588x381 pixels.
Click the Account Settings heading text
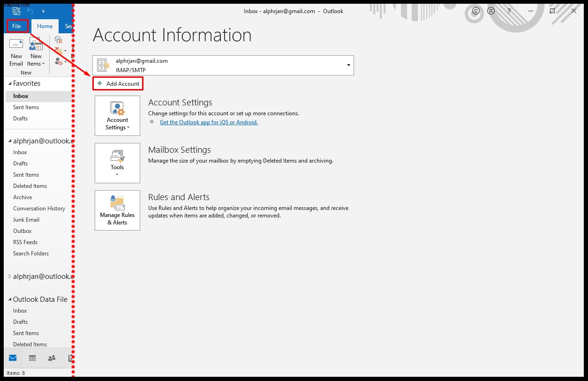point(180,103)
